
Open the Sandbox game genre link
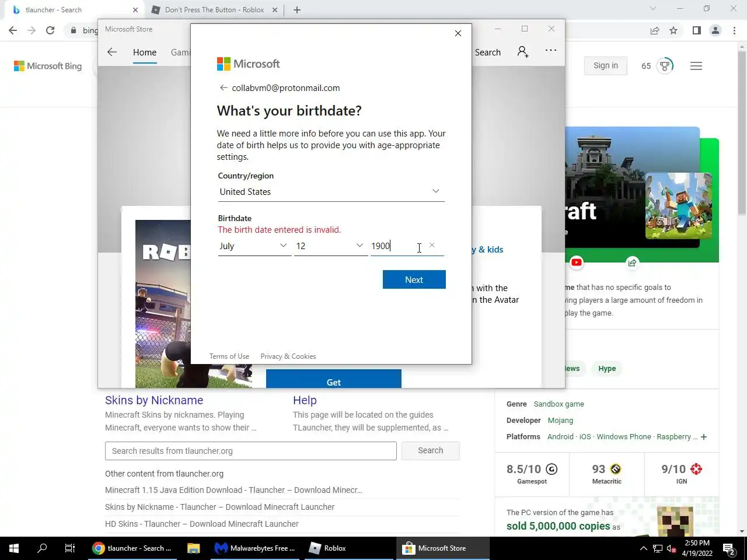click(x=558, y=404)
